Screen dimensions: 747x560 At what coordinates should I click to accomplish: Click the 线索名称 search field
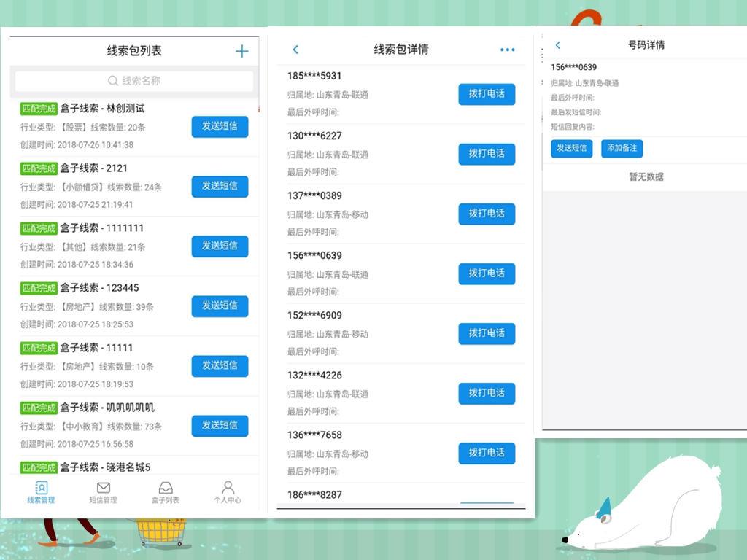point(134,81)
